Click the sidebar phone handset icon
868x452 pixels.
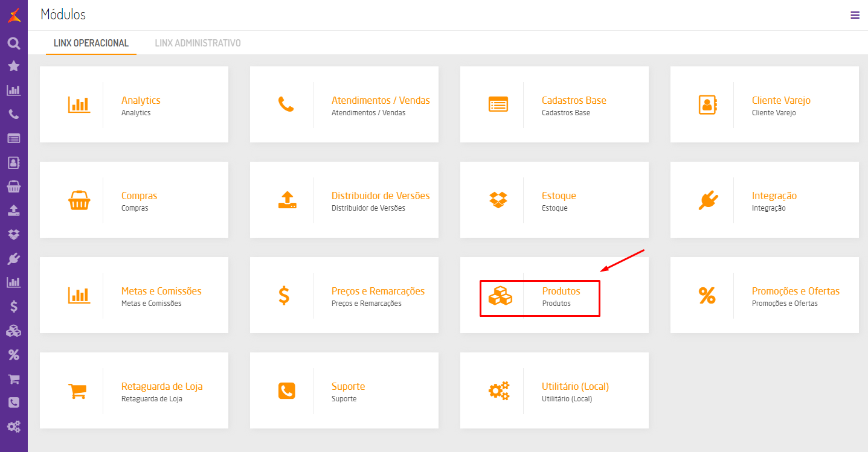click(x=14, y=114)
